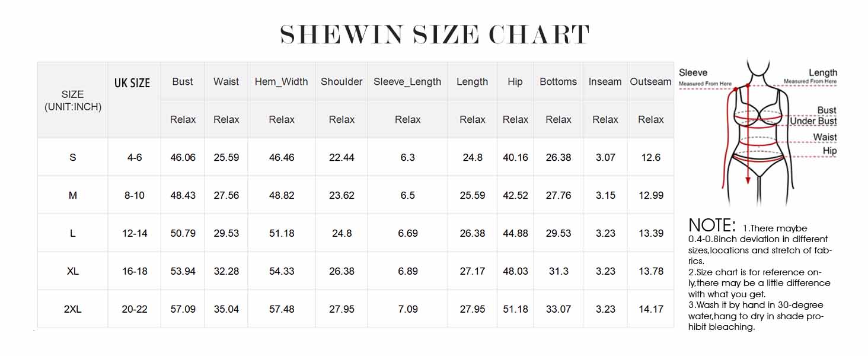This screenshot has width=868, height=356.
Task: Click the SHEWIN SIZE CHART title
Action: pos(435,36)
